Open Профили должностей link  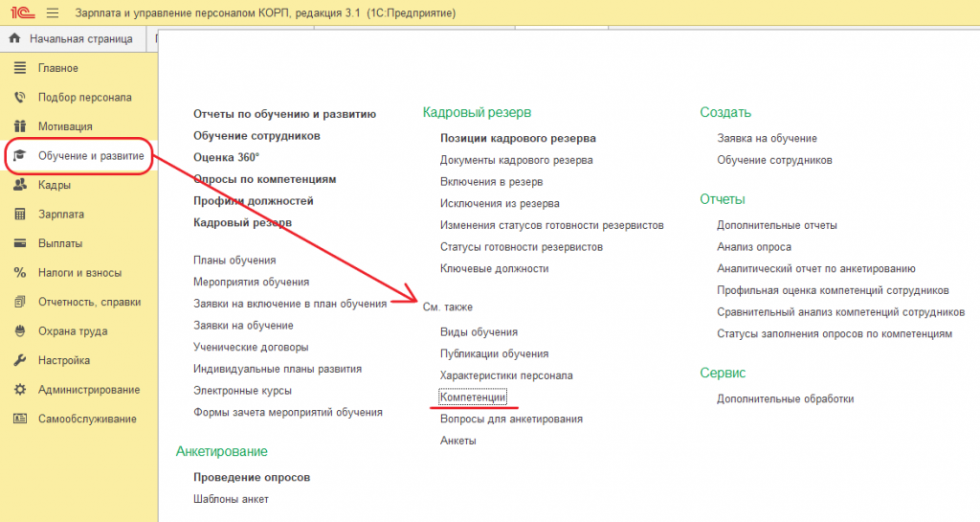tap(253, 201)
